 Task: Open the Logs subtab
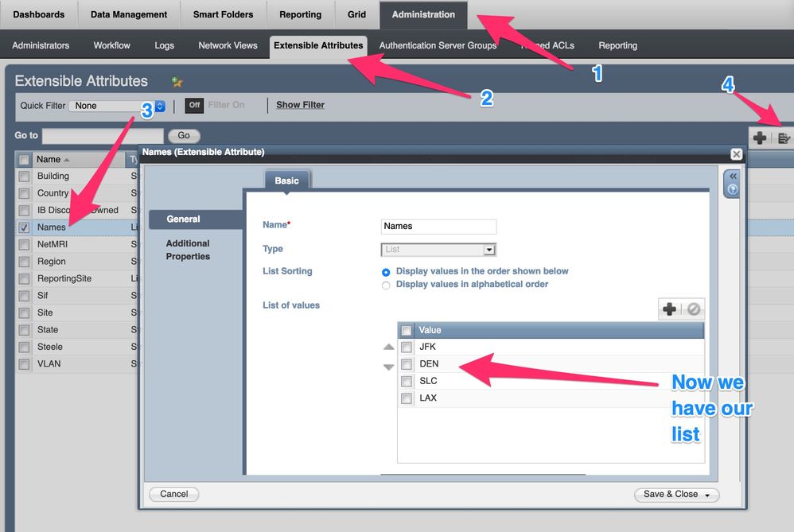pyautogui.click(x=164, y=45)
